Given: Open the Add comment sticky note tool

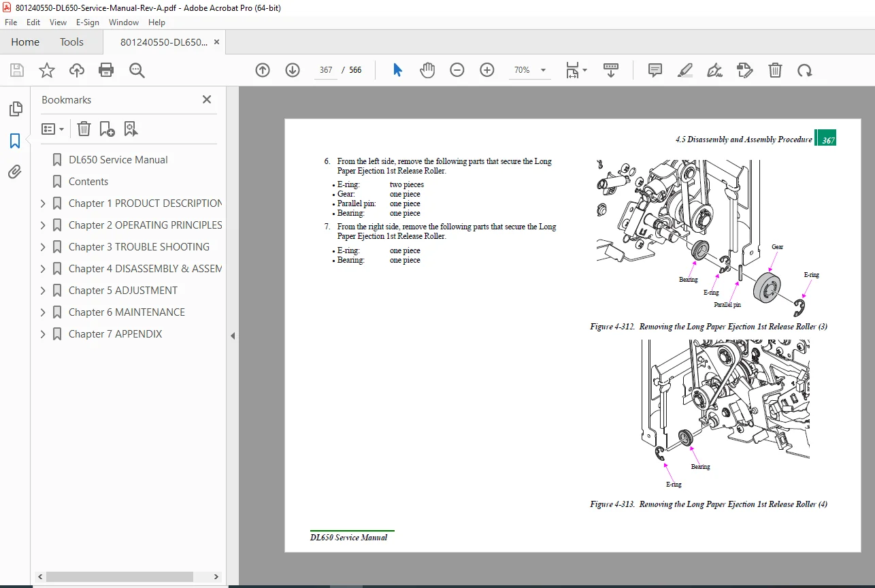Looking at the screenshot, I should tap(655, 70).
